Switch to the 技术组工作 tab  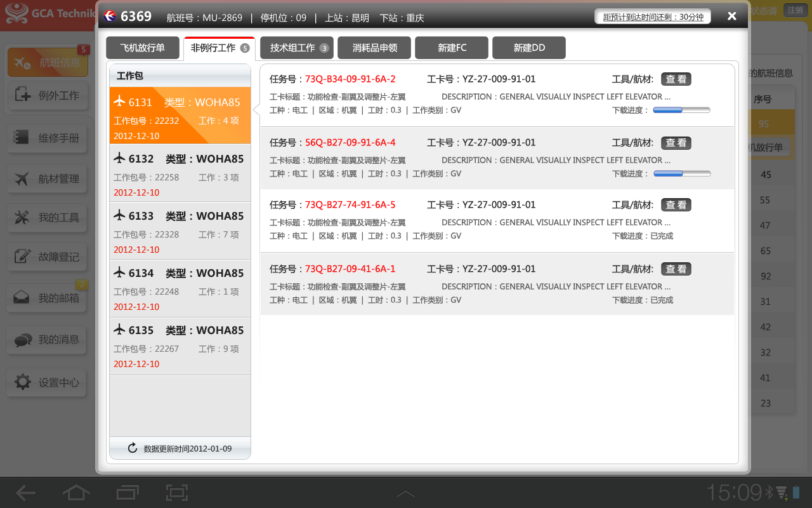[x=297, y=48]
